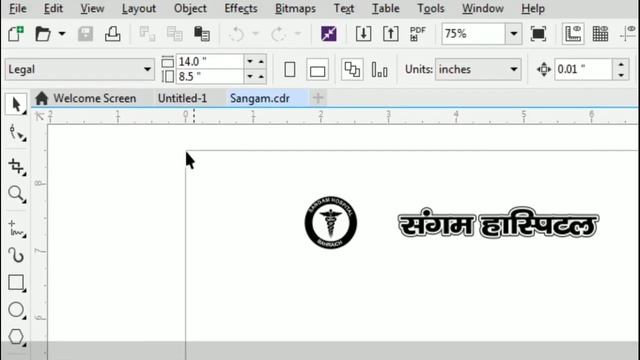Decrease page height with down stepper
640x360 pixels.
click(250, 76)
